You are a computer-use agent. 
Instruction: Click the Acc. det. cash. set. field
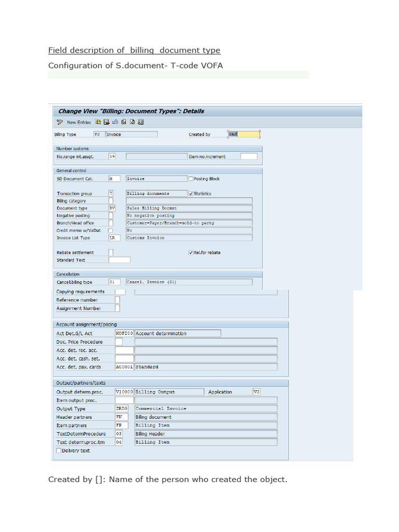point(124,358)
